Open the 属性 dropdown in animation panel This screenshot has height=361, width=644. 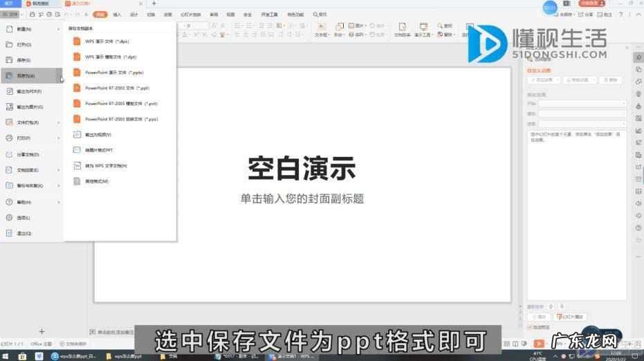point(582,113)
